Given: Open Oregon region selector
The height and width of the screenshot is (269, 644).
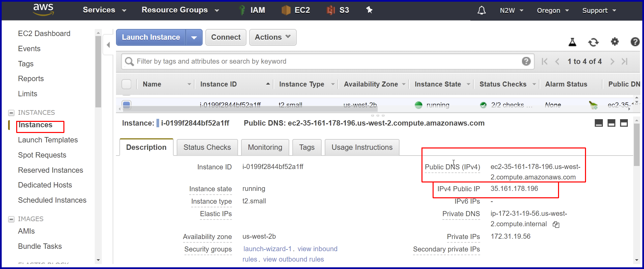Looking at the screenshot, I should 553,10.
